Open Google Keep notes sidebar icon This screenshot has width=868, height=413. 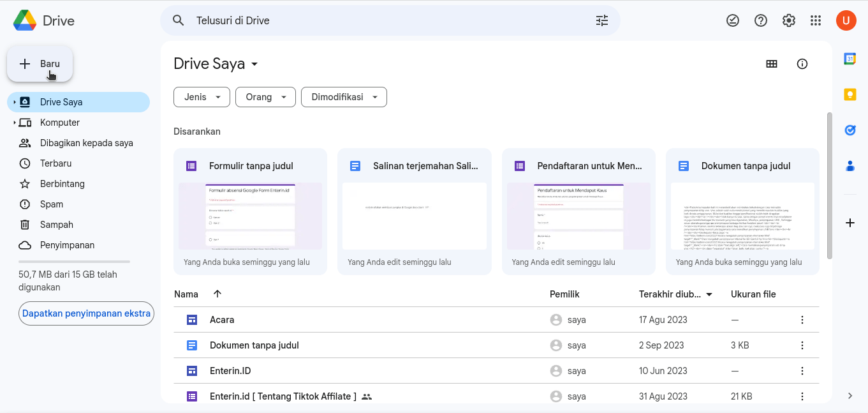[850, 94]
